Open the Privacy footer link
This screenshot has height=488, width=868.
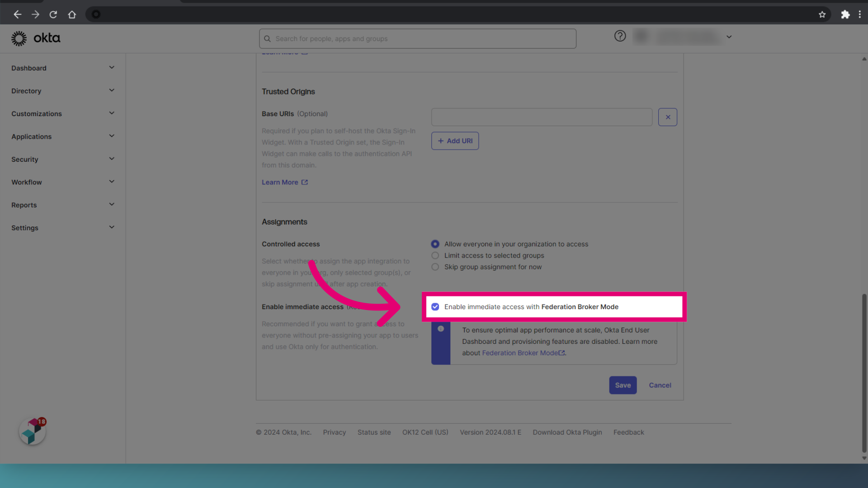pos(334,432)
